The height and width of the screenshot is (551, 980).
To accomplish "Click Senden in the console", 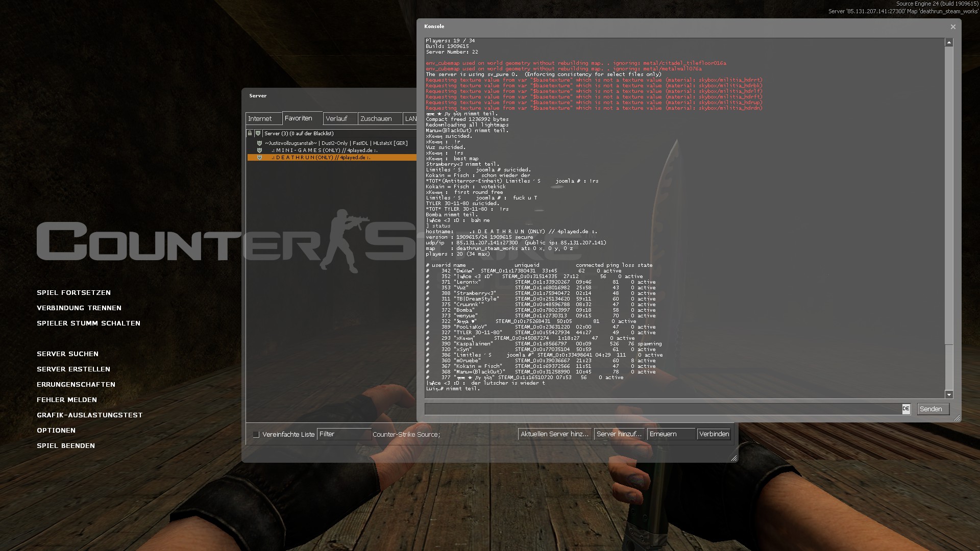I will point(933,409).
